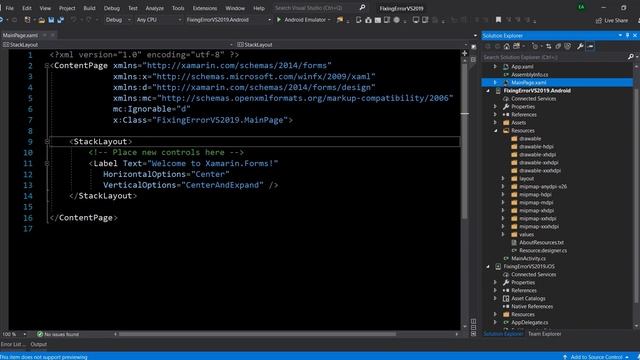Viewport: 640px width, 360px height.
Task: Open the File menu
Action: (x=9, y=8)
